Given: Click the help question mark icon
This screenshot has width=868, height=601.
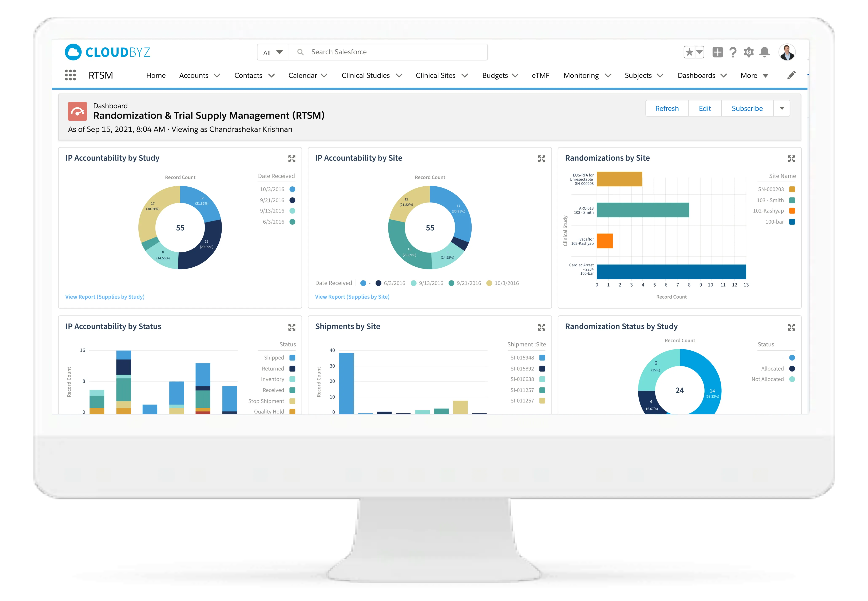Looking at the screenshot, I should coord(732,52).
